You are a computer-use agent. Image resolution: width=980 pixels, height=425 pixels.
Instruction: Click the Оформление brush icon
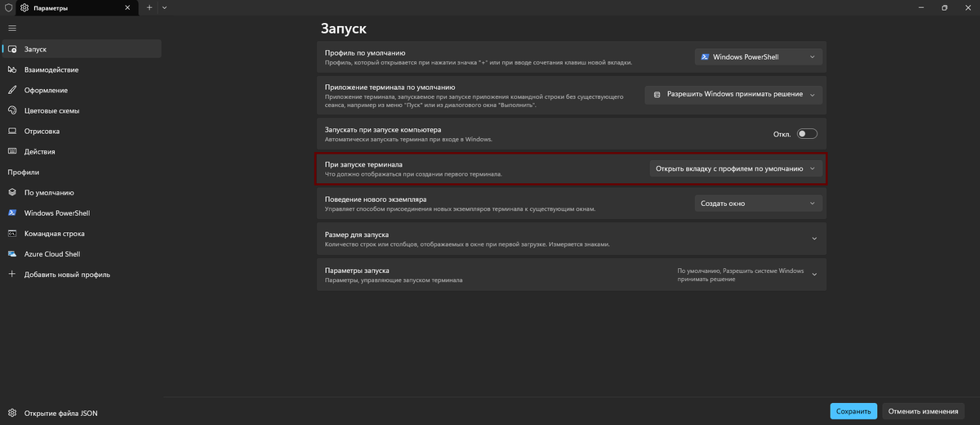coord(12,90)
